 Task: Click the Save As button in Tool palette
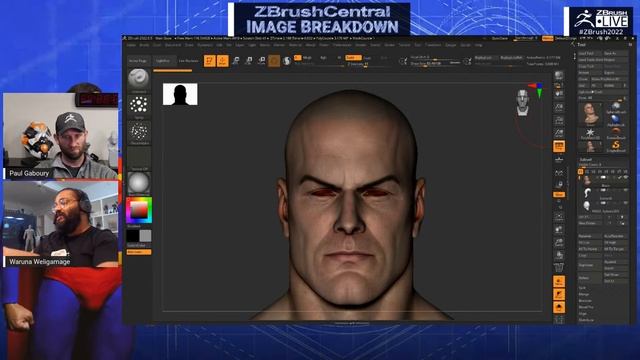coord(616,53)
